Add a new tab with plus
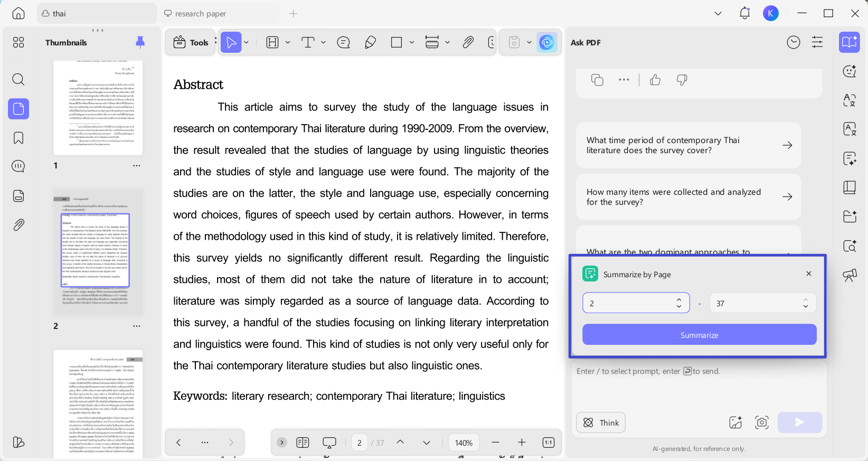Screen dimensions: 868x461 click(x=294, y=13)
